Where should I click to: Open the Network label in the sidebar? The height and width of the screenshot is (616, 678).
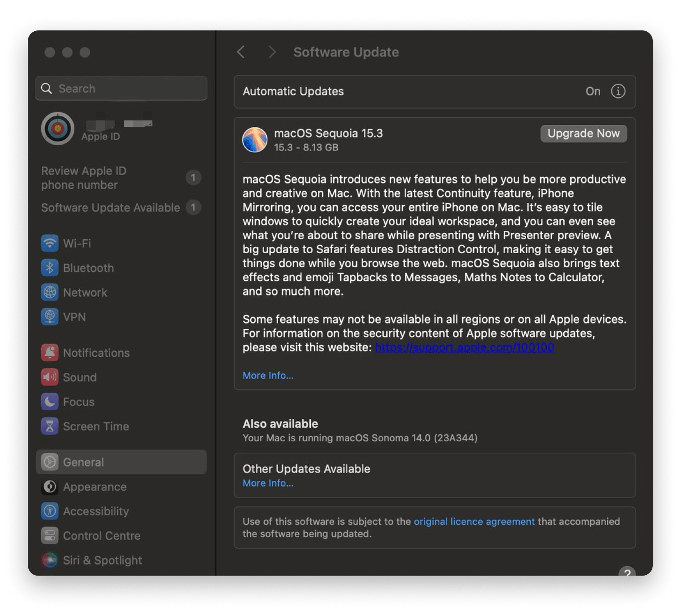click(x=85, y=292)
